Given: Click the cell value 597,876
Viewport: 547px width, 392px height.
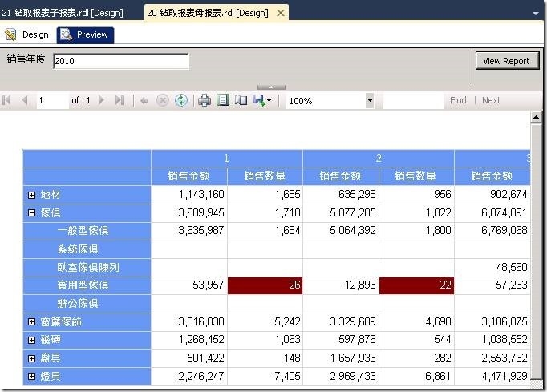Looking at the screenshot, I should (x=357, y=340).
